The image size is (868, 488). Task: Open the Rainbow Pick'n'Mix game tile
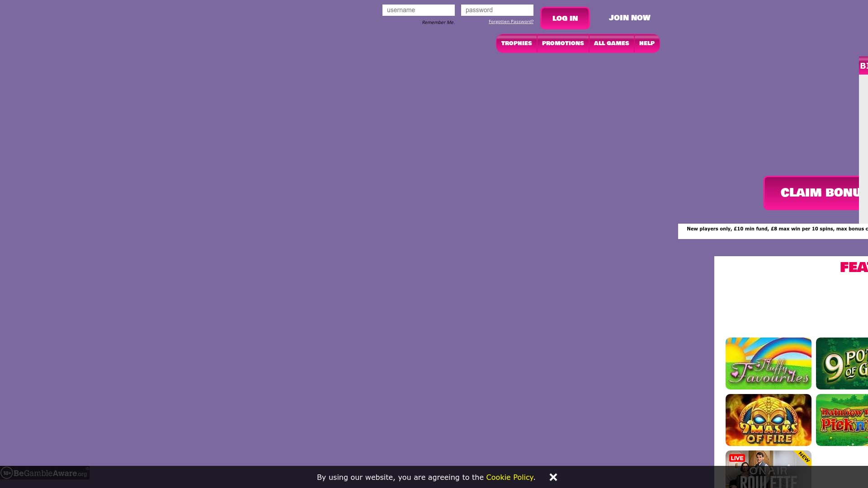coord(845,419)
